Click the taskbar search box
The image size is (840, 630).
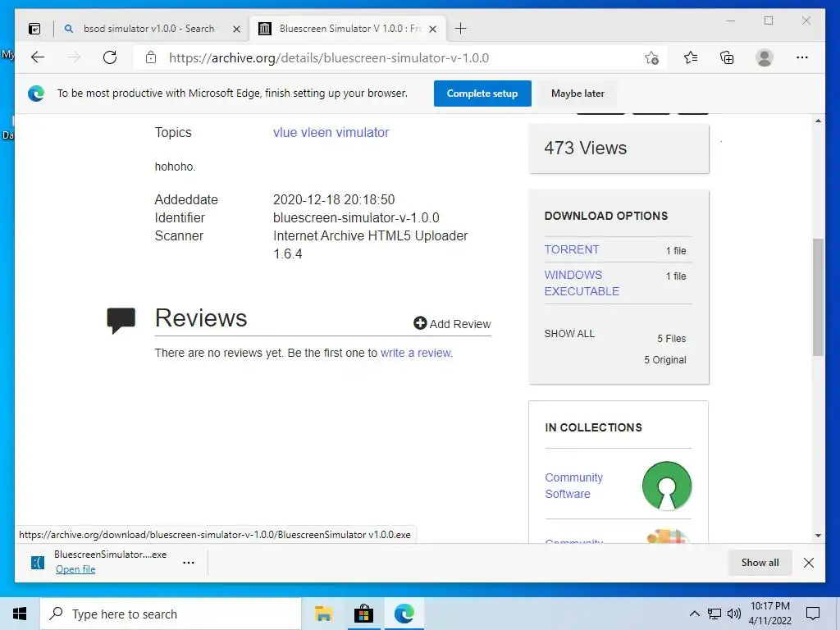pos(171,614)
